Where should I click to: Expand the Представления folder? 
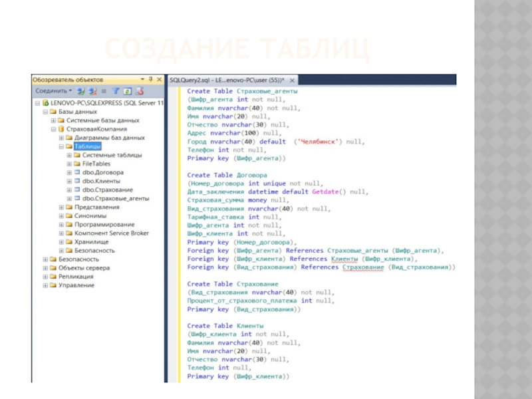pos(61,207)
